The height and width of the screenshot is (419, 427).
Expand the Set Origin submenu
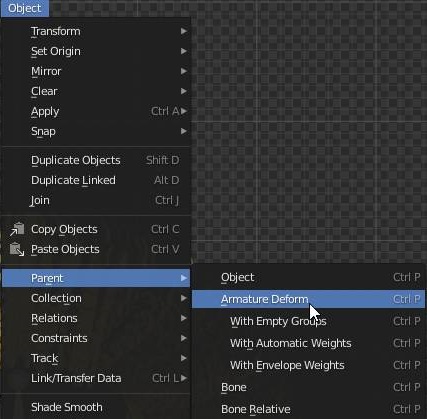coord(96,51)
